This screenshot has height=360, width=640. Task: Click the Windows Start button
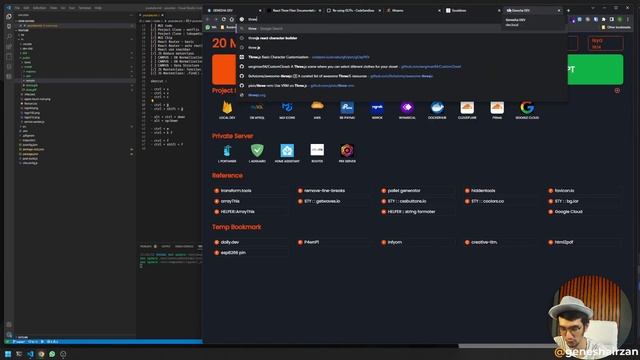[x=8, y=354]
